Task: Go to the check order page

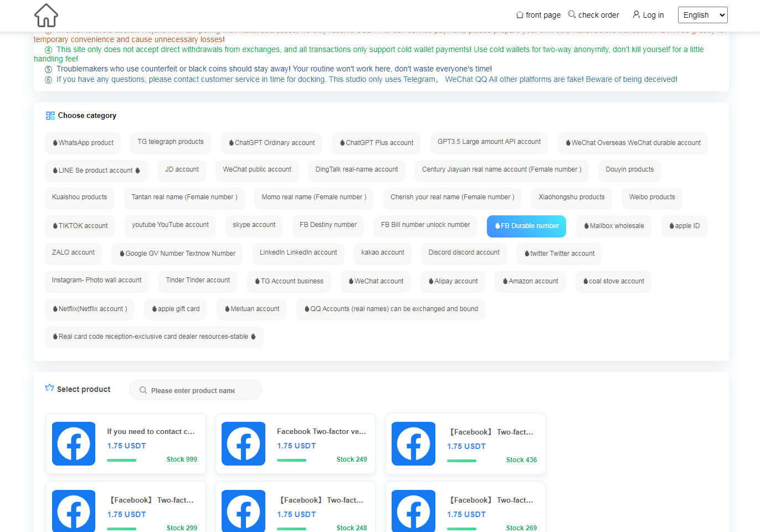Action: tap(598, 15)
